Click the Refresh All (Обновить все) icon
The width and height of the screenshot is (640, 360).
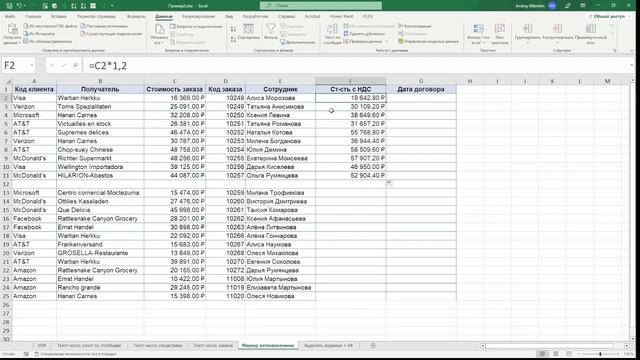click(159, 29)
